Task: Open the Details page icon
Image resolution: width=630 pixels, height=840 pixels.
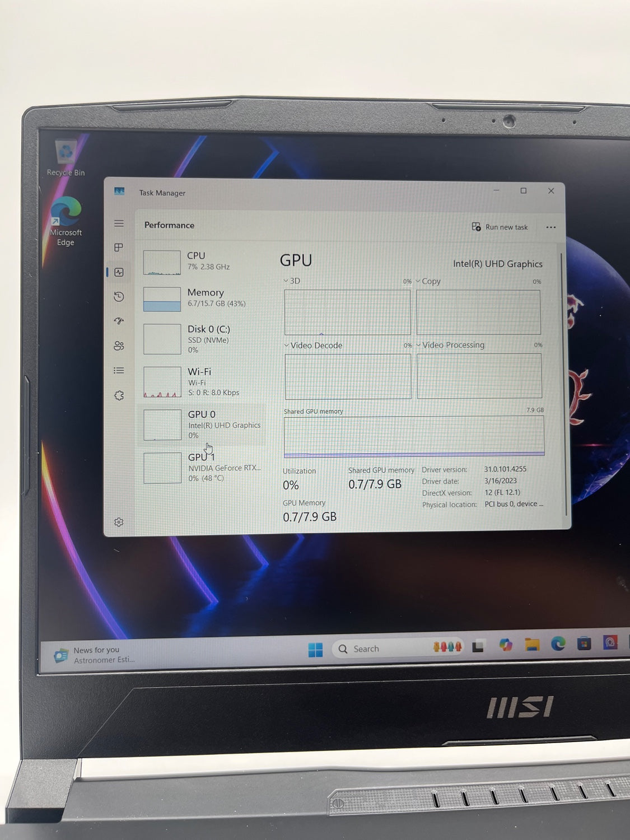Action: coord(119,370)
